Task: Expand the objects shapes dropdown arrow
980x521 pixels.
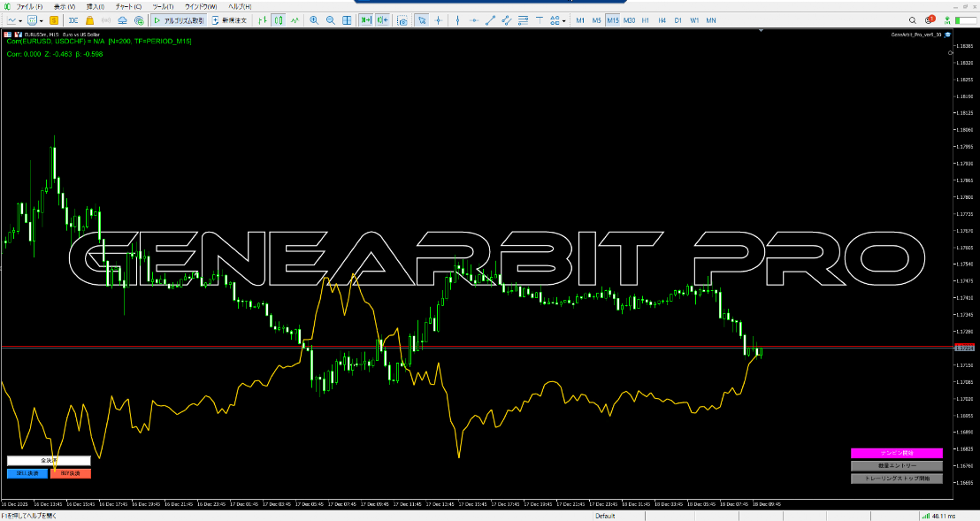Action: (564, 19)
